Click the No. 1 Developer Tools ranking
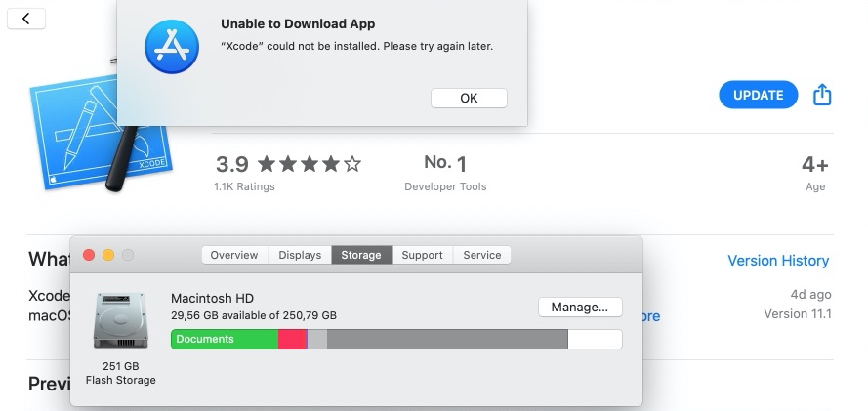 pos(445,173)
